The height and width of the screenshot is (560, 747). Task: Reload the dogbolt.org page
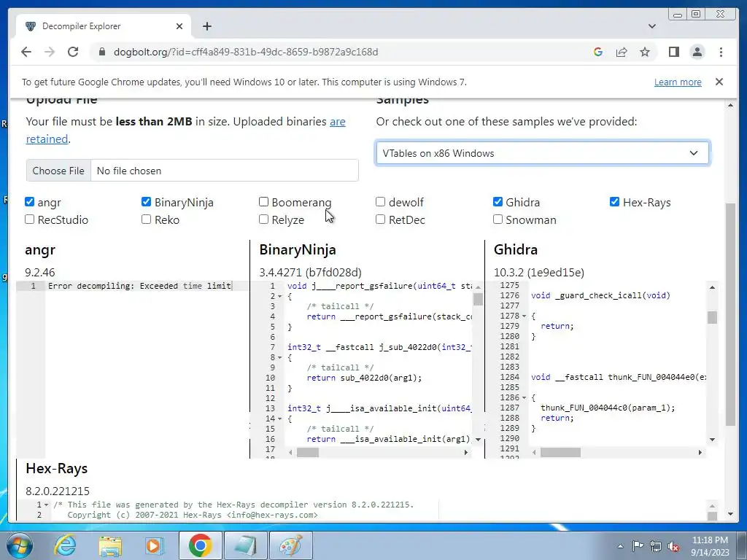(x=73, y=52)
